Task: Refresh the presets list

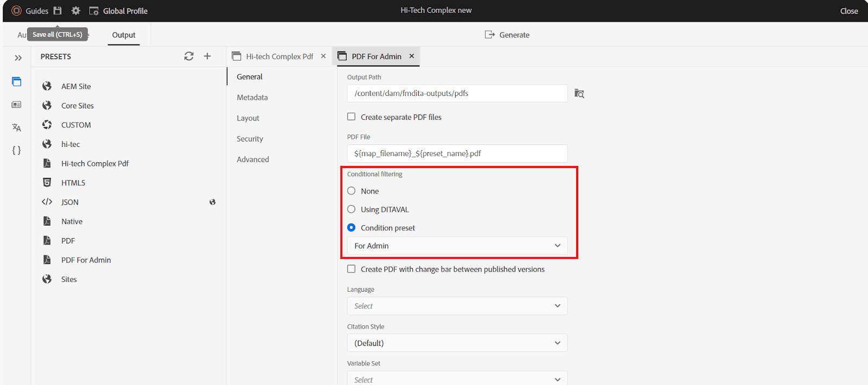Action: [189, 56]
